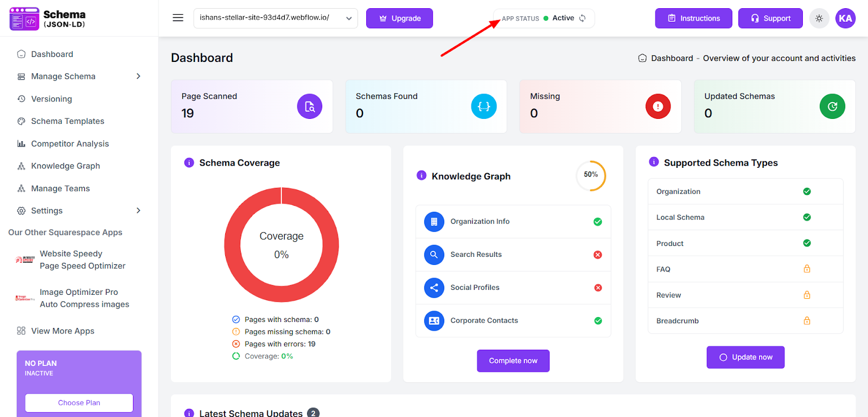The height and width of the screenshot is (417, 868).
Task: Click the Missing red alert icon
Action: (x=658, y=106)
